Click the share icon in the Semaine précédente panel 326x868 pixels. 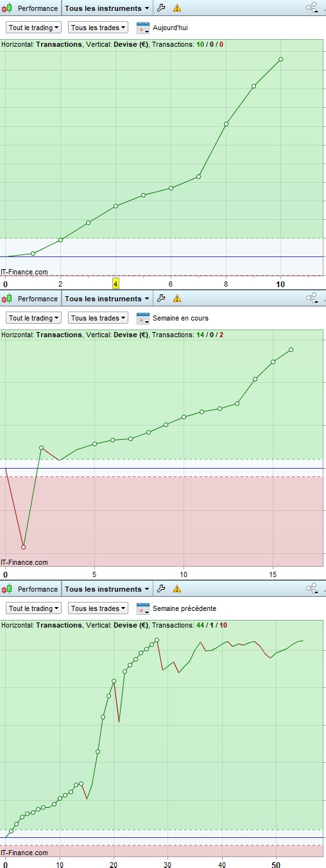pyautogui.click(x=313, y=588)
